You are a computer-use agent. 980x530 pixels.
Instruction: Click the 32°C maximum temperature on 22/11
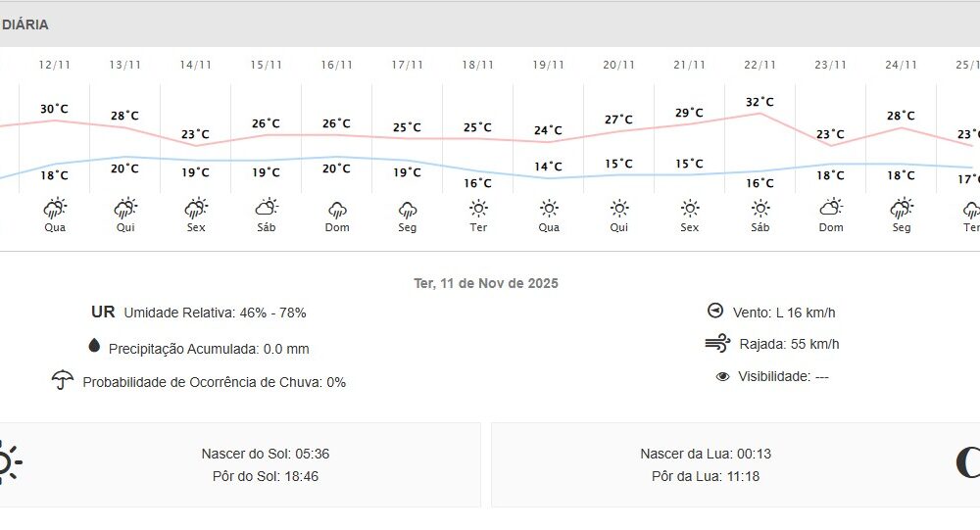tap(759, 102)
